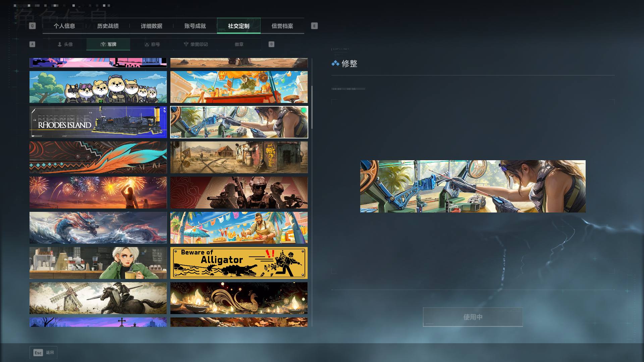Select the Beware of Alligator banner
Image resolution: width=644 pixels, height=362 pixels.
[239, 263]
